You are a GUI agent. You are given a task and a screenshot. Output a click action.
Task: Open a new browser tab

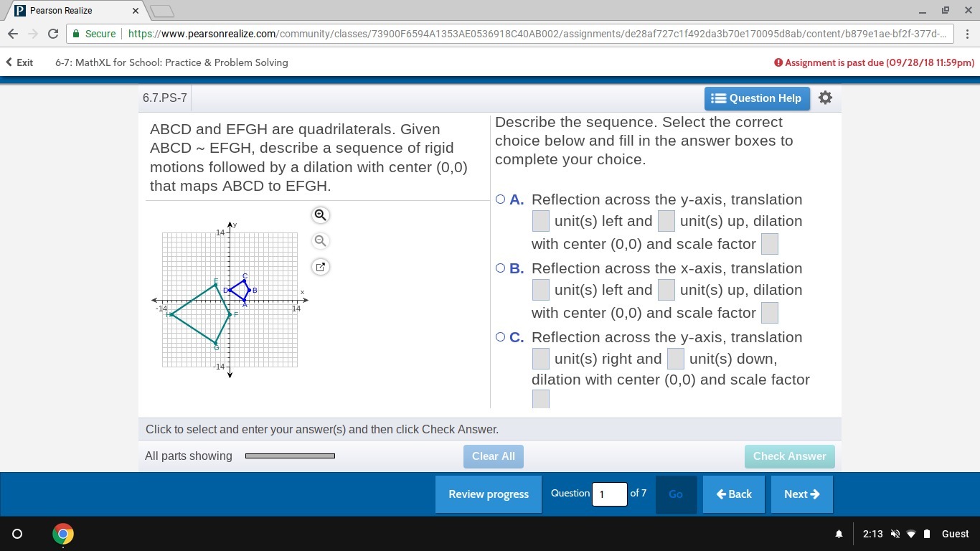coord(163,11)
